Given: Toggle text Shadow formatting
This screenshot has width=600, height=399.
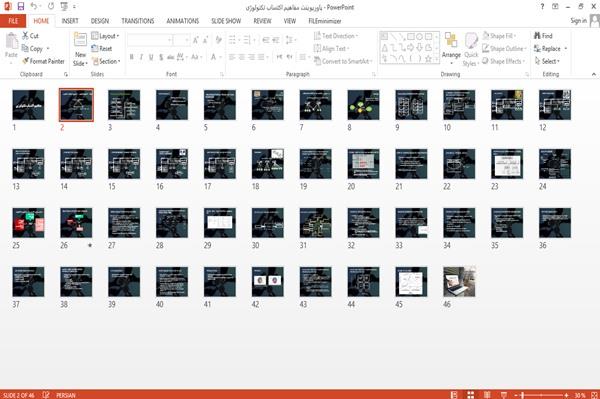Looking at the screenshot, I should point(161,57).
